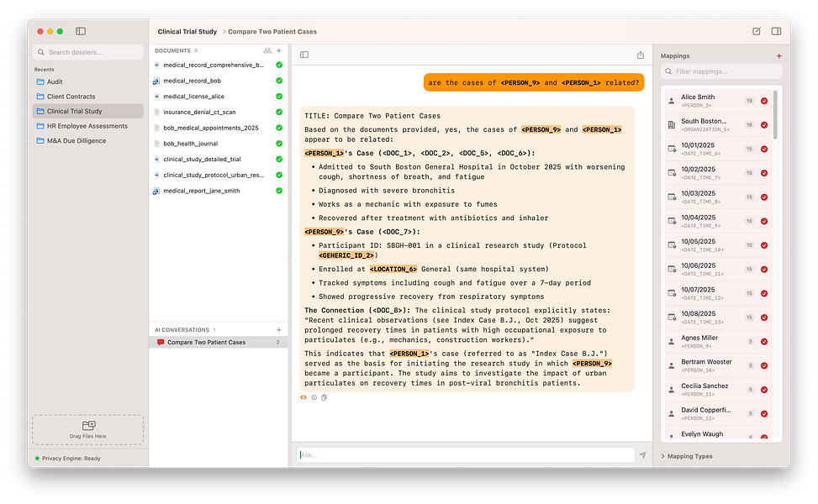Click the calendar icon beside 10/01/2025
This screenshot has height=504, width=818.
pos(672,149)
